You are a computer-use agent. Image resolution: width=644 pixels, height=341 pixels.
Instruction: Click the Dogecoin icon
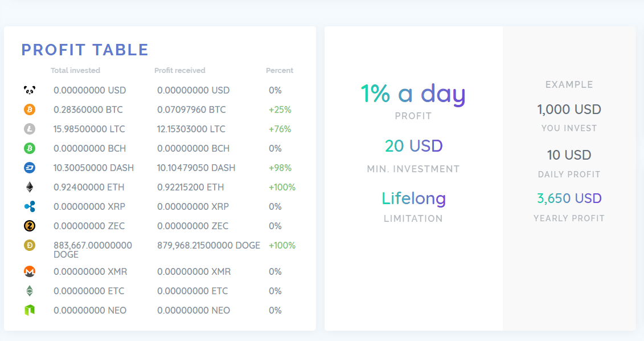click(30, 245)
